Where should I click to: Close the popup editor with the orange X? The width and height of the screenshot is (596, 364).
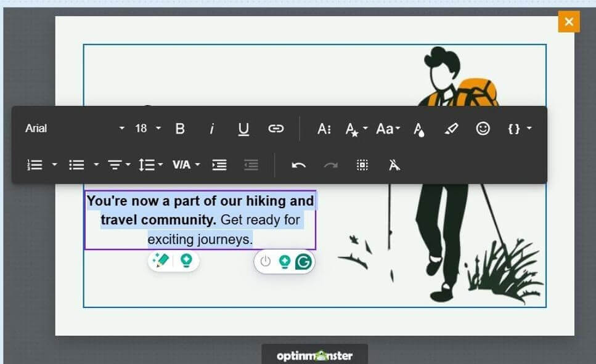(568, 22)
